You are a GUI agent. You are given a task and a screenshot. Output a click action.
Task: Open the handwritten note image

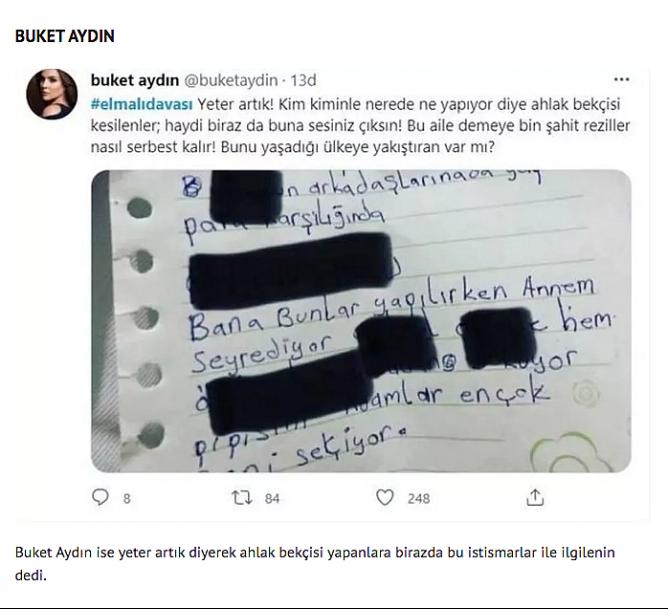(361, 321)
